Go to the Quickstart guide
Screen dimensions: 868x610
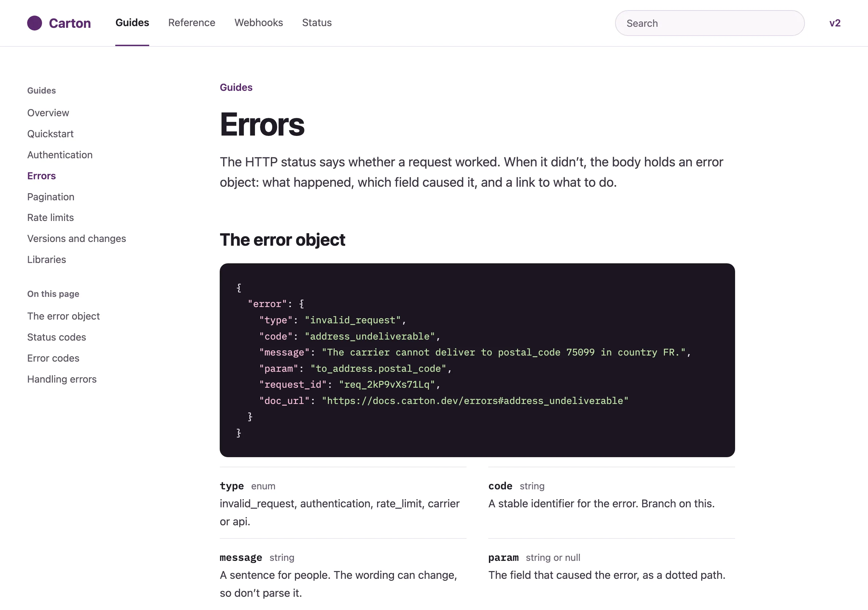tap(50, 134)
